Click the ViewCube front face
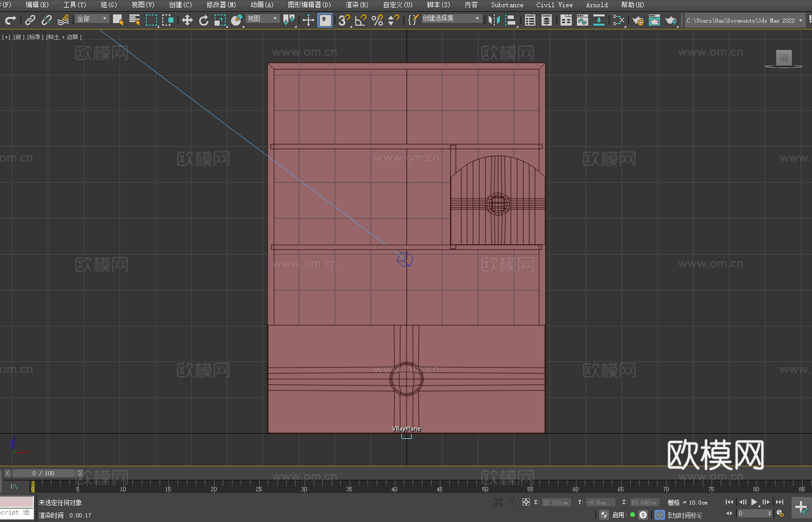 coord(784,57)
